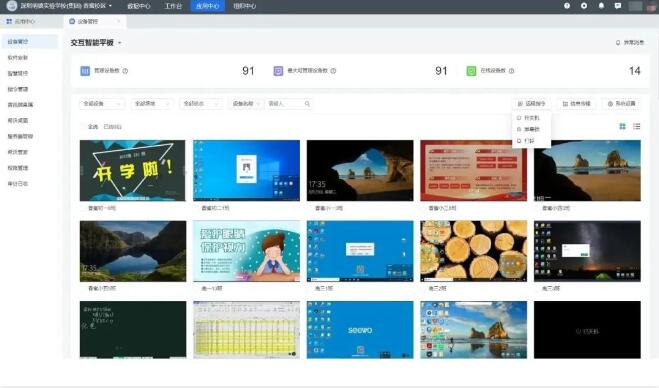Screen dimensions: 659x388
Task: Tick the checkbox under the 开学啦 thumbnail
Action: pyautogui.click(x=83, y=208)
